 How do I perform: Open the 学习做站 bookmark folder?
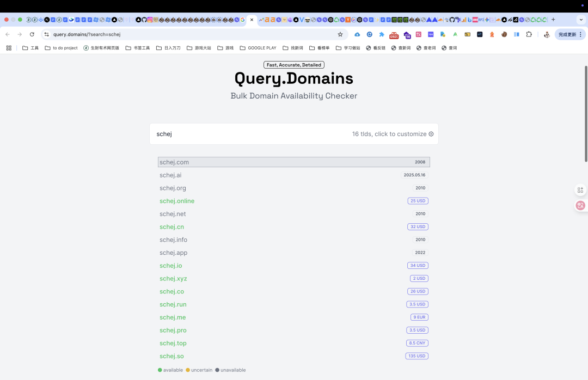tap(348, 48)
